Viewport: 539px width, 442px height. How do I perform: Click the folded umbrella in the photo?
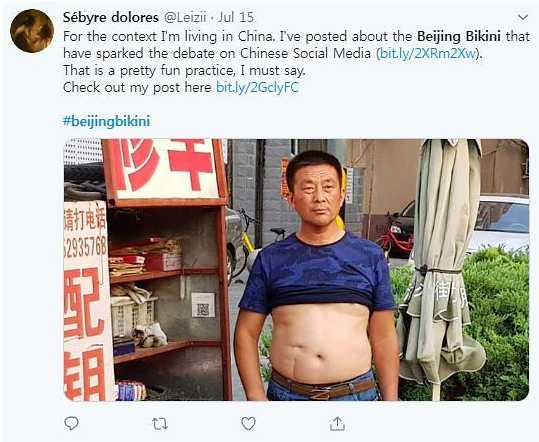click(443, 261)
